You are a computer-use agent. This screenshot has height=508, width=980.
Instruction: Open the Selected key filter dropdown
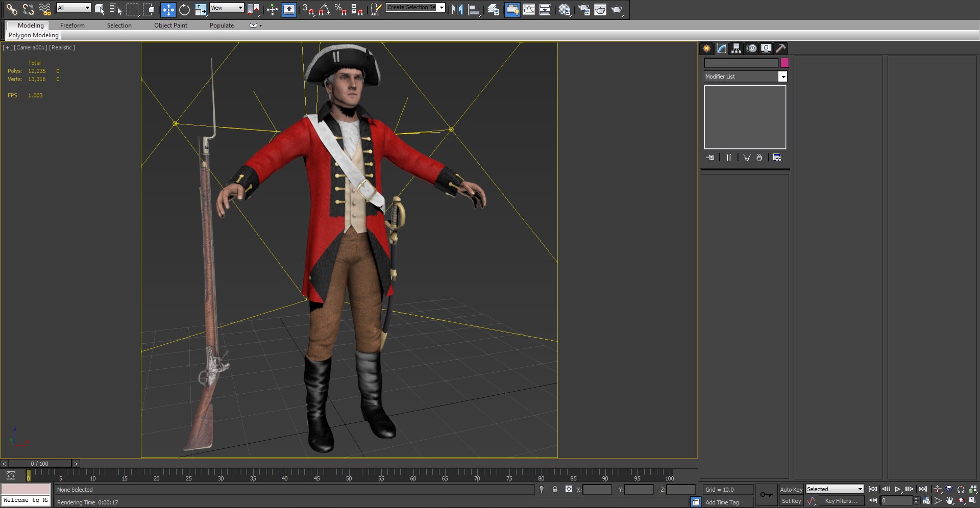[x=835, y=489]
